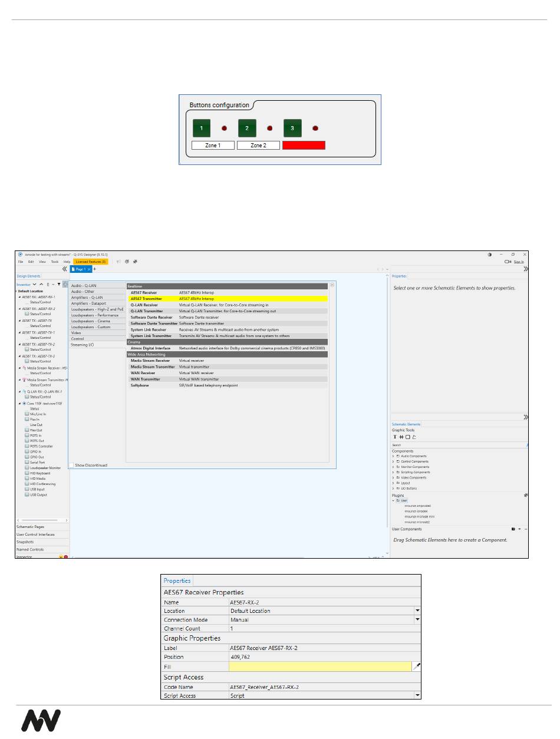Open the Inventory dropdown chevron
The width and height of the screenshot is (560, 739).
pyautogui.click(x=35, y=284)
